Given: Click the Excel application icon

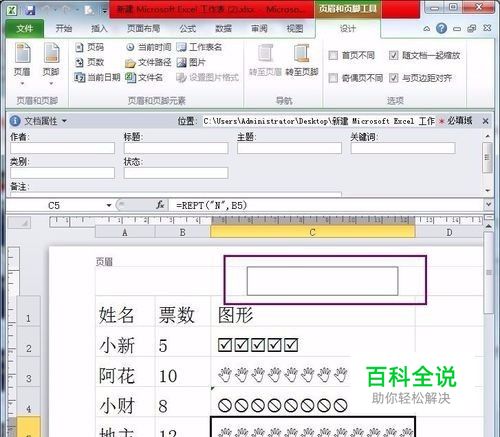Looking at the screenshot, I should (x=12, y=10).
